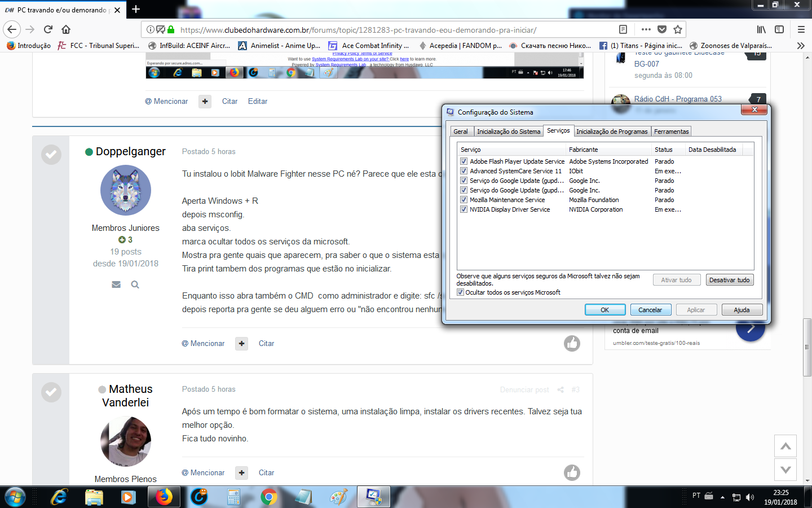Sort services by Status column

(x=668, y=150)
